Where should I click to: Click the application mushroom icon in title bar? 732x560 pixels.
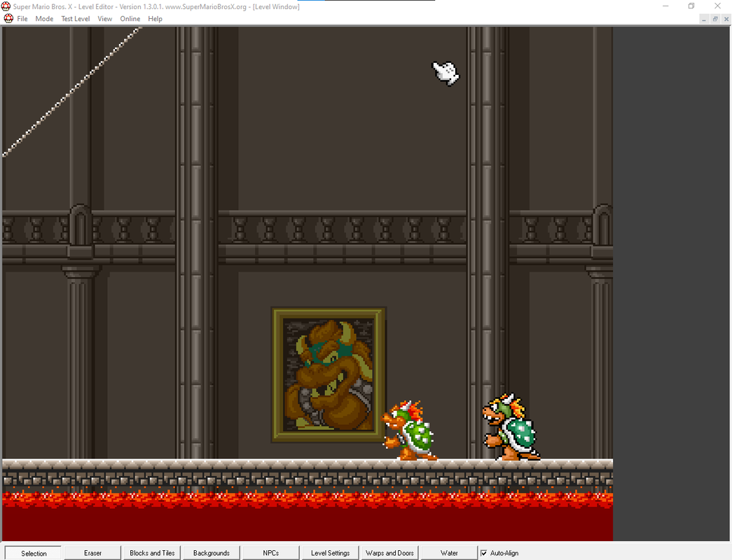pos(6,6)
